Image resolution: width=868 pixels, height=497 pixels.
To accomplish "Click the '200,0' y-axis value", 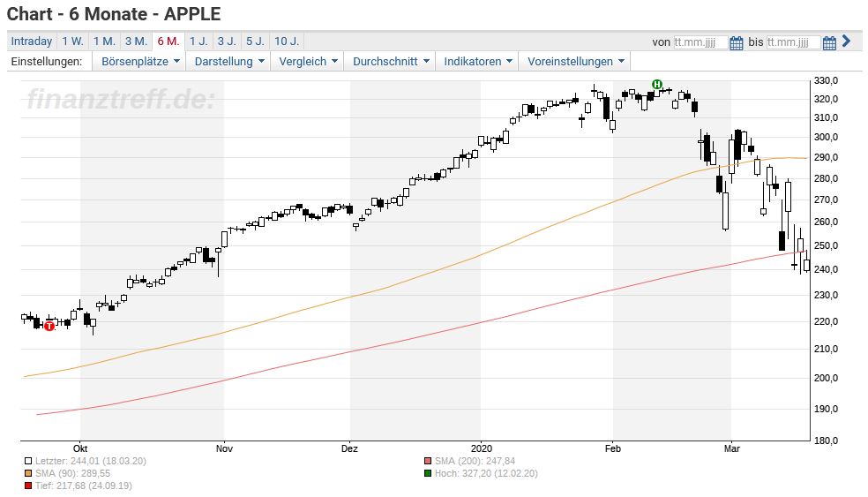I will click(826, 378).
